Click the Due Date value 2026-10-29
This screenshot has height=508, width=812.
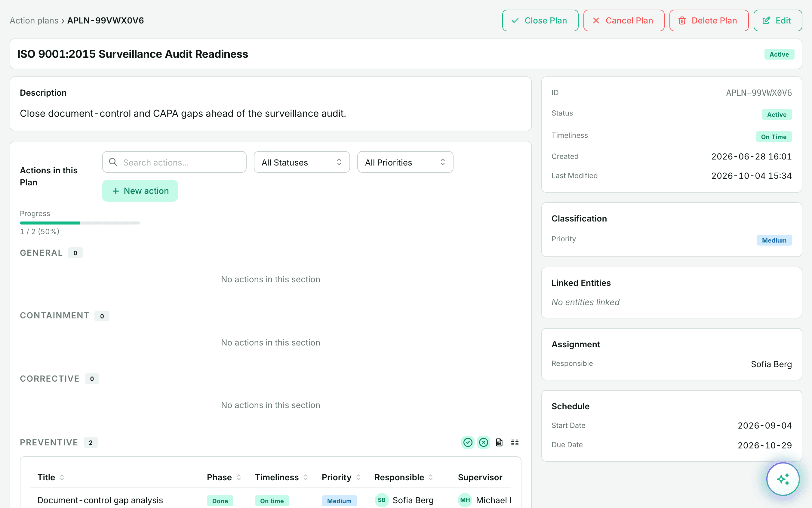(x=765, y=445)
